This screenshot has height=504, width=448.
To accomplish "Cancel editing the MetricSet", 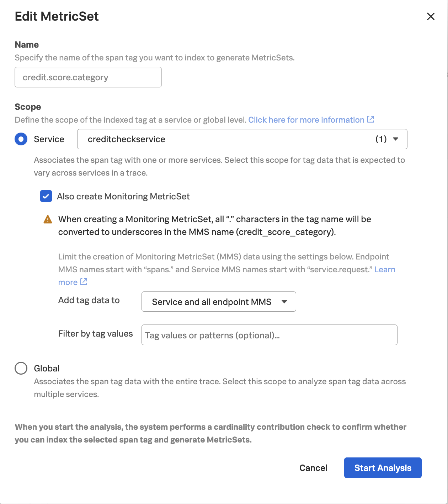I will point(313,468).
